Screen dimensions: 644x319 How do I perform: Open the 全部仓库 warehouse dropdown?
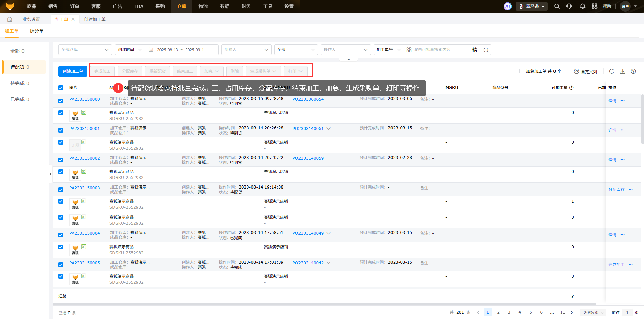(85, 50)
